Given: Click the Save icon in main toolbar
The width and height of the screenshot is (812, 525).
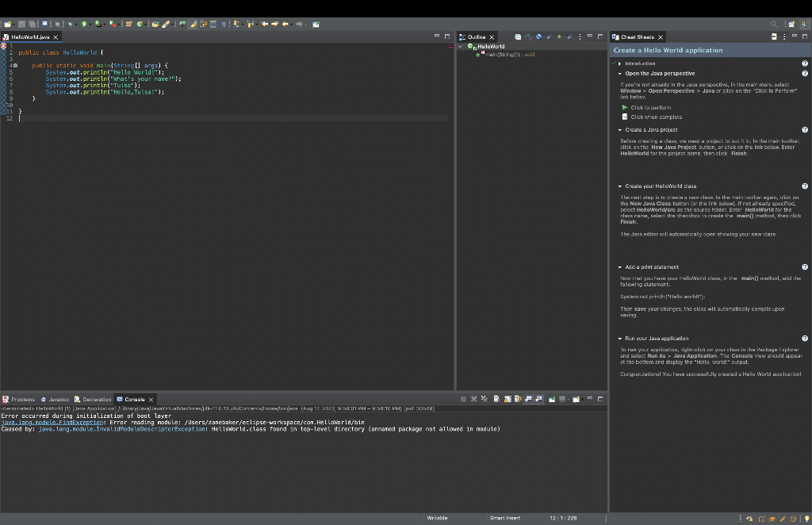Looking at the screenshot, I should [23, 25].
